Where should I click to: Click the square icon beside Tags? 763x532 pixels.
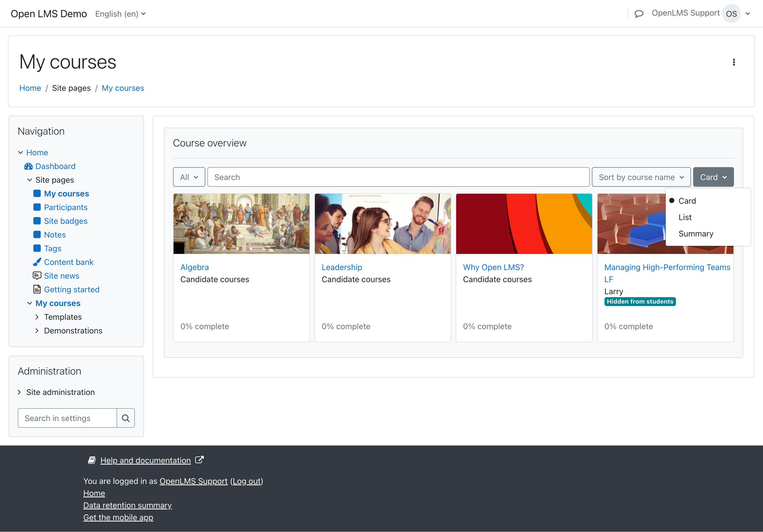tap(37, 248)
